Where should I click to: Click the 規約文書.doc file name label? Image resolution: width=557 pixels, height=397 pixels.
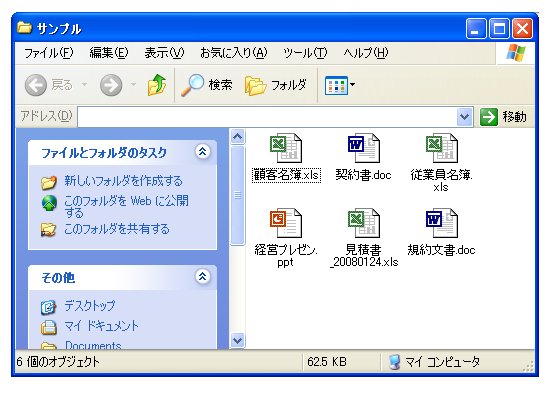(441, 250)
